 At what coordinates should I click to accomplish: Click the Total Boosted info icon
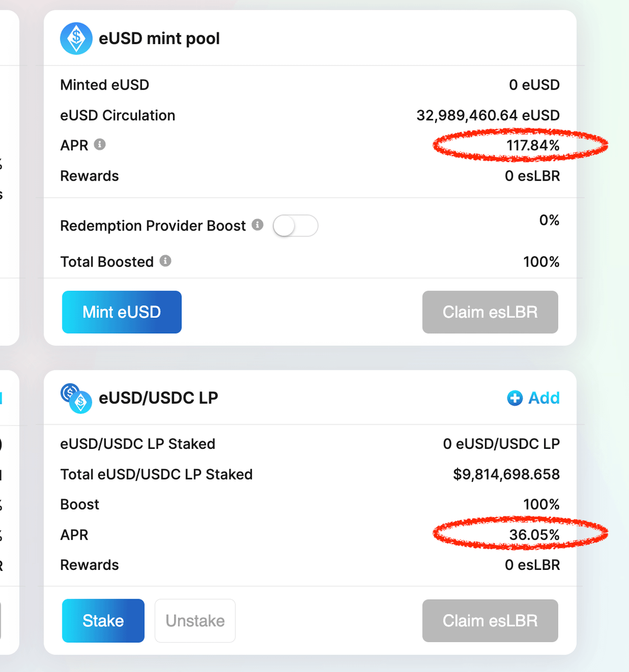[165, 261]
